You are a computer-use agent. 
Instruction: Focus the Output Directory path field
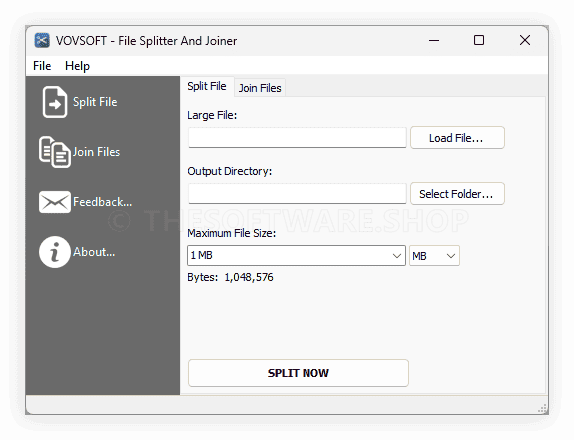[297, 194]
